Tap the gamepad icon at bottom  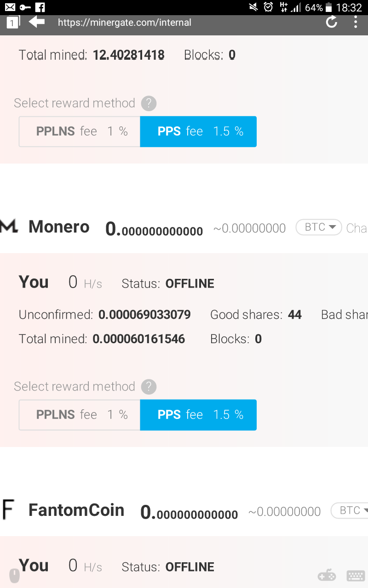click(327, 575)
